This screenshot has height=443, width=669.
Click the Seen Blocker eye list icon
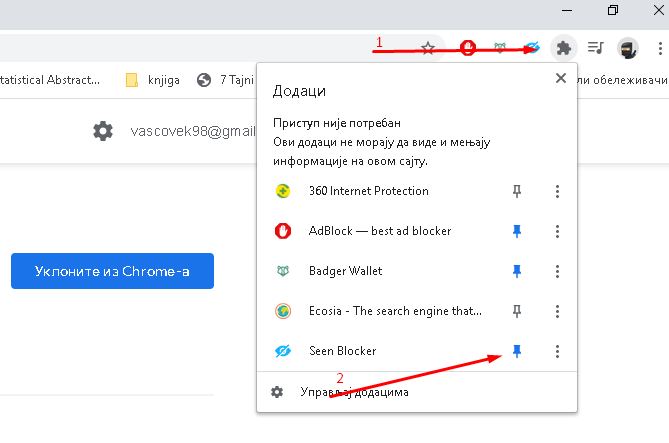[283, 351]
